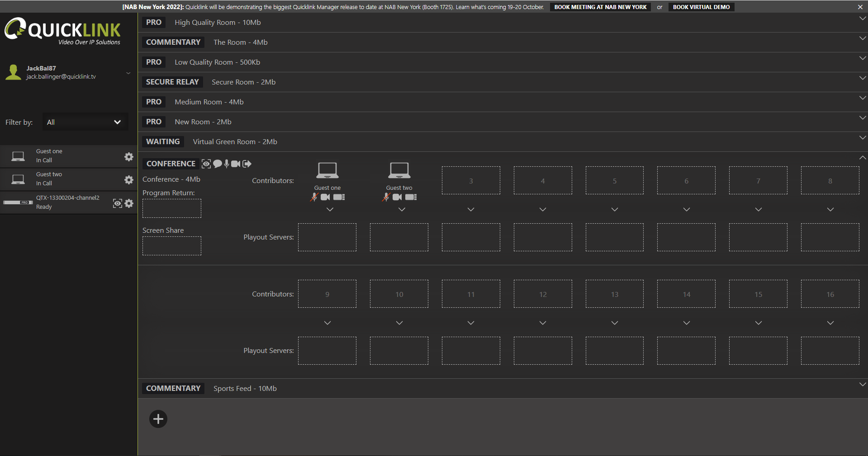
Task: Open settings gear for Guest one in sidebar
Action: pyautogui.click(x=129, y=156)
